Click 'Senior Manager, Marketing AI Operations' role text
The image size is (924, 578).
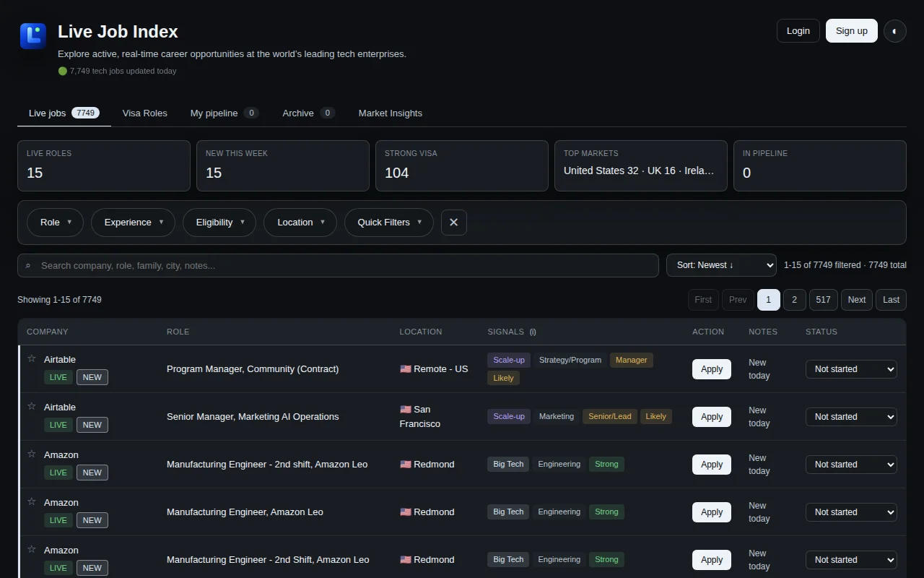tap(253, 417)
